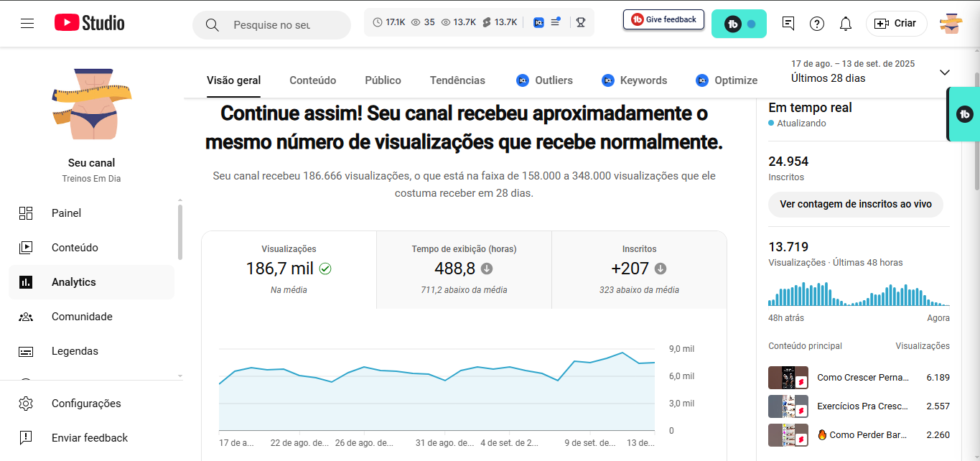
Task: Click the YouTube Studio logo
Action: [x=90, y=23]
